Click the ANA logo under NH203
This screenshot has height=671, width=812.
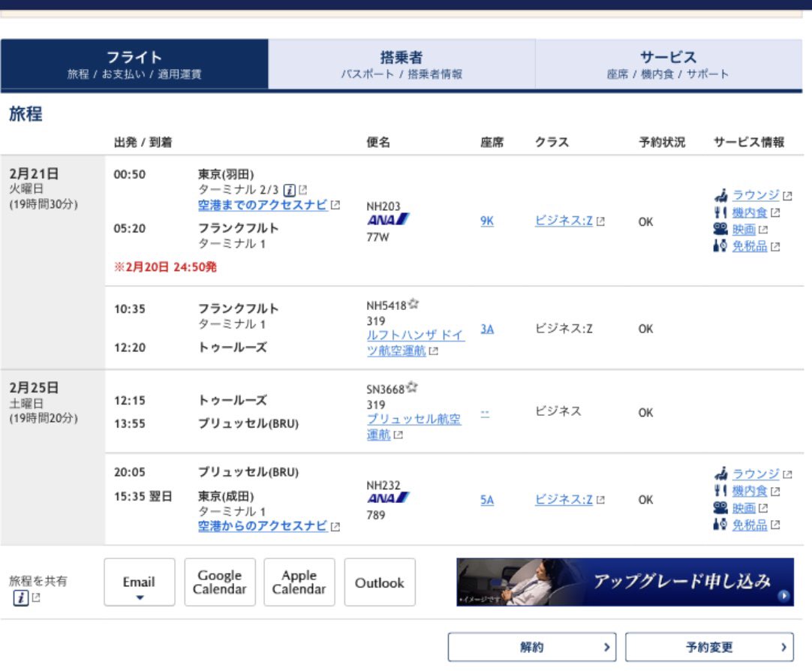click(388, 219)
